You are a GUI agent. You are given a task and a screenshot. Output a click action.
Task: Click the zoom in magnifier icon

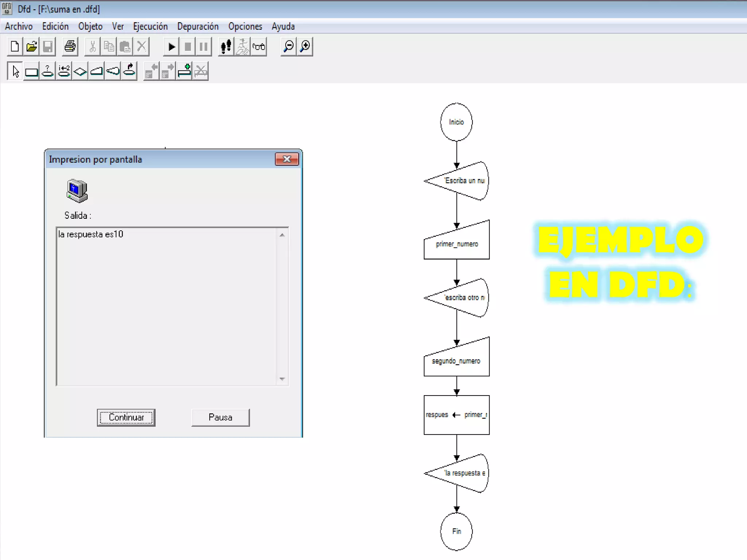tap(305, 47)
